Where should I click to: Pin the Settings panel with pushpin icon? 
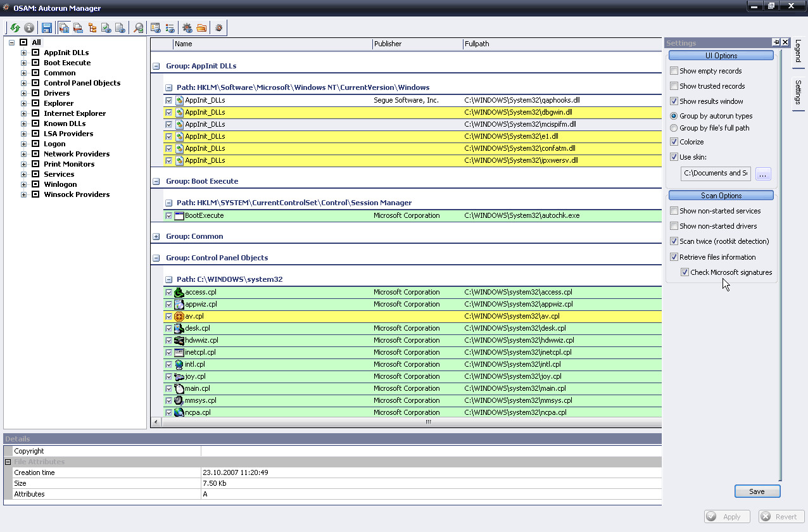(776, 42)
